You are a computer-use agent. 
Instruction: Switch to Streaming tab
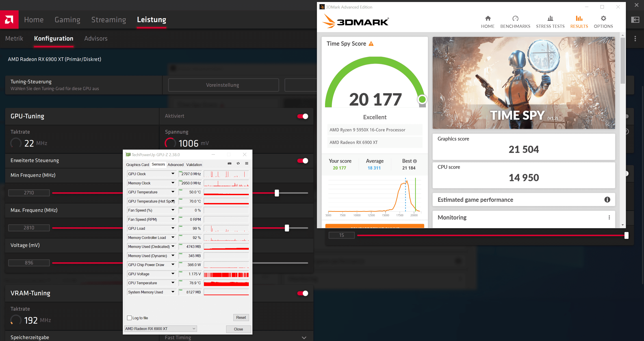tap(108, 20)
